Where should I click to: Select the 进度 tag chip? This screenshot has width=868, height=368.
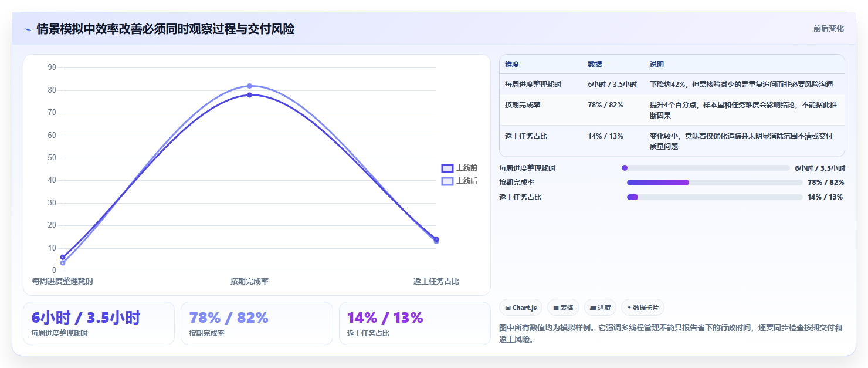click(x=600, y=308)
